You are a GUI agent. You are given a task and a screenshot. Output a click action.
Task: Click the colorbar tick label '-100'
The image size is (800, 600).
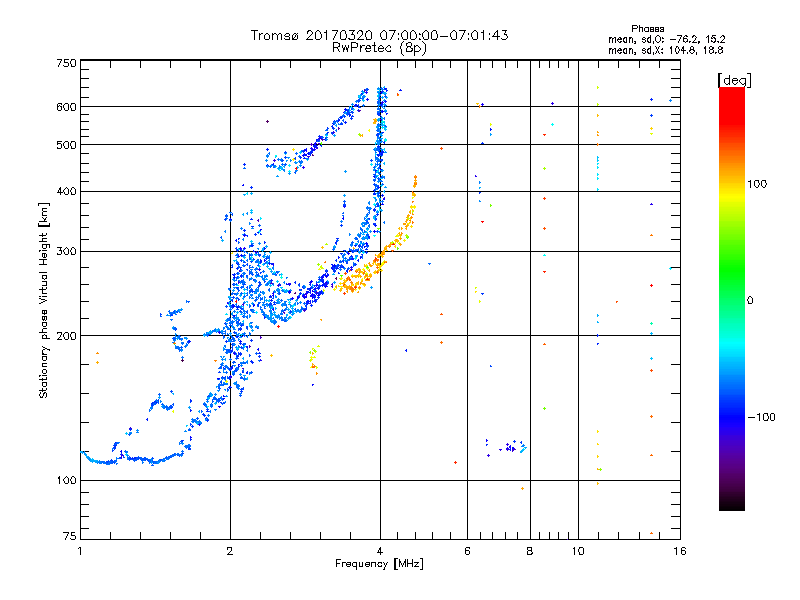[x=761, y=417]
